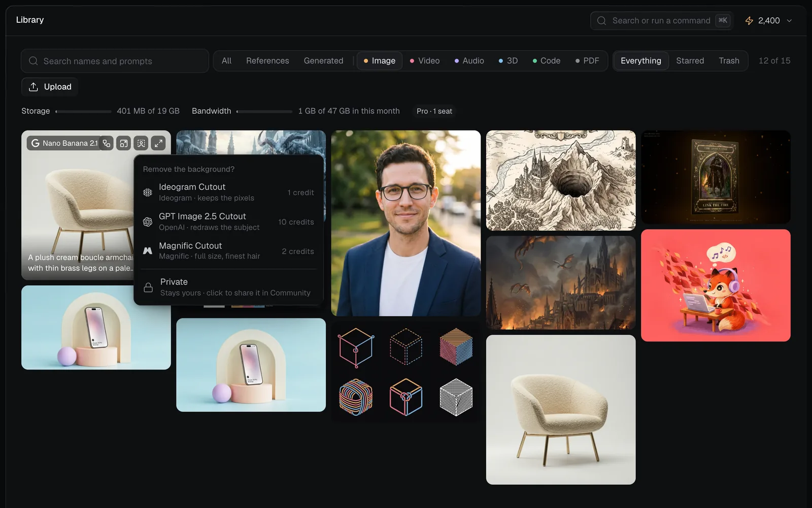The image size is (812, 508).
Task: Toggle Private sharing to Community
Action: pyautogui.click(x=228, y=287)
